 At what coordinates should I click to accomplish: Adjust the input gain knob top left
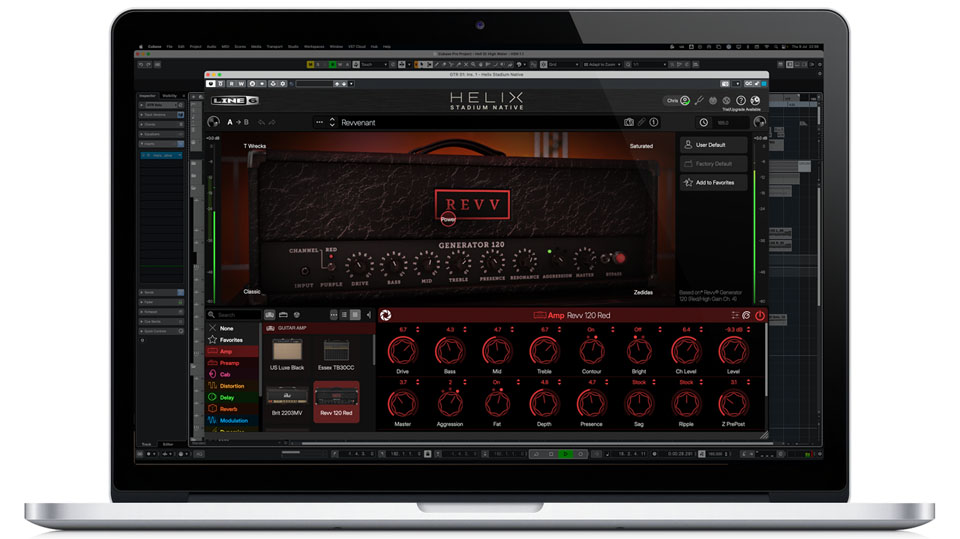coord(213,122)
